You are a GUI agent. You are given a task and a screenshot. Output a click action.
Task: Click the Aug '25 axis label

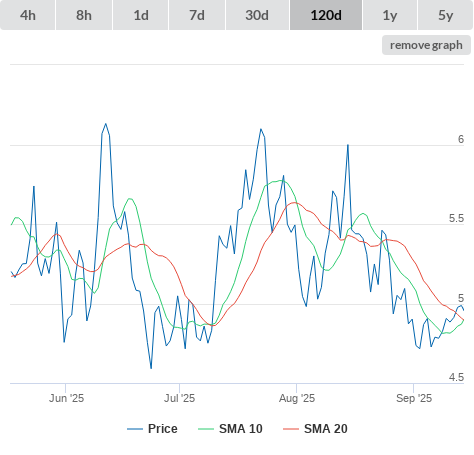[x=297, y=398]
